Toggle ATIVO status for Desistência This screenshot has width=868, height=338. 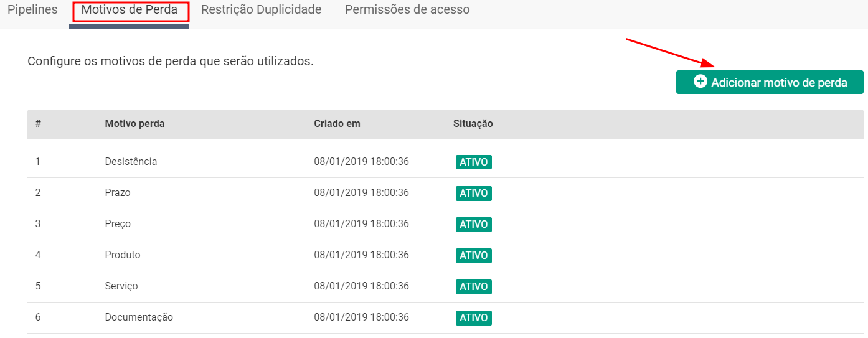point(473,162)
